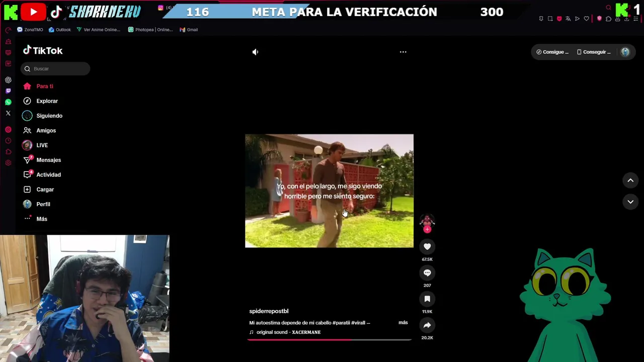The height and width of the screenshot is (362, 644).
Task: Open X in browser sidebar
Action: [x=8, y=113]
